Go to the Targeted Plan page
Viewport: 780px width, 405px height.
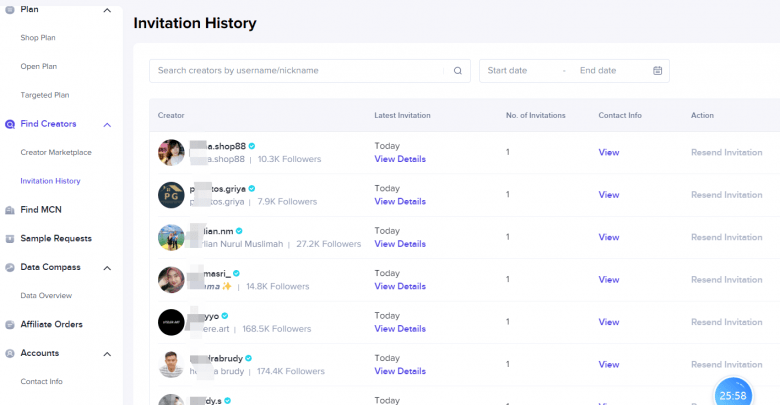coord(45,95)
